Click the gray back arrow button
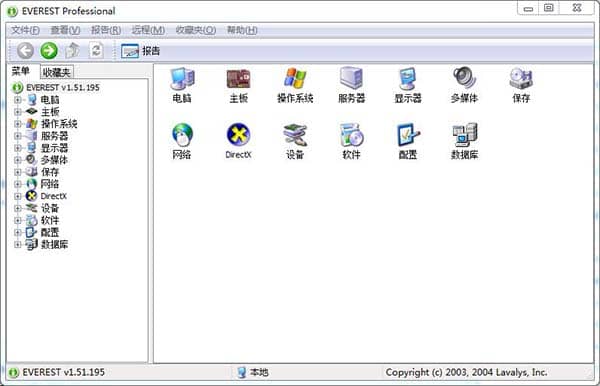 click(25, 50)
